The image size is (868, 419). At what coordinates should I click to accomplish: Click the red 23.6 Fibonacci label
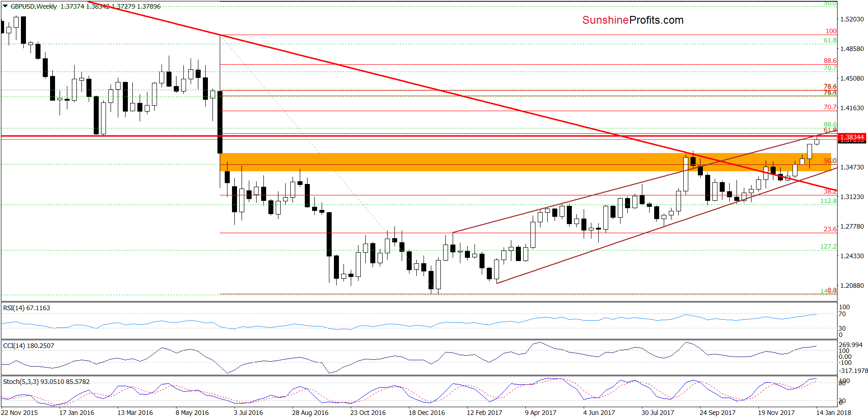point(830,229)
